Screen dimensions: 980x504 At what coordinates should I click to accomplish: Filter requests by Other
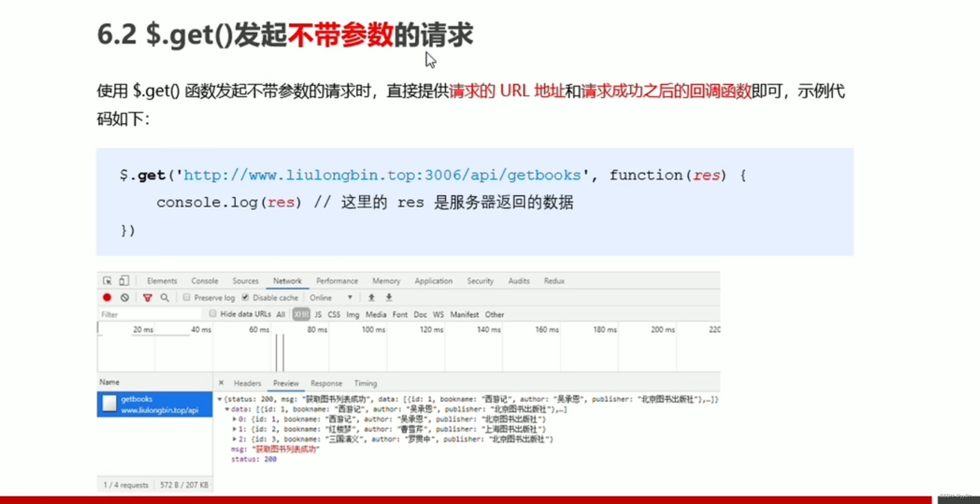tap(494, 314)
